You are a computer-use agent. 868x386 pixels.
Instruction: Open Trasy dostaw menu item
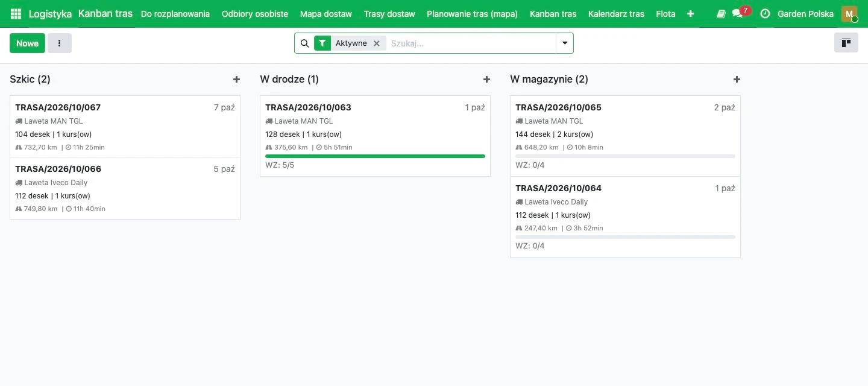coord(389,14)
